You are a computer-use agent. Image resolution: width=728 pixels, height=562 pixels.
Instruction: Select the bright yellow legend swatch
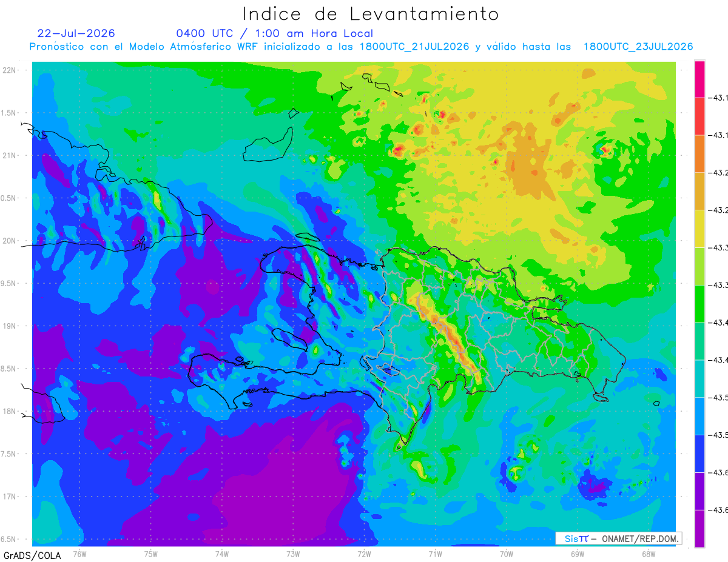[x=699, y=229]
